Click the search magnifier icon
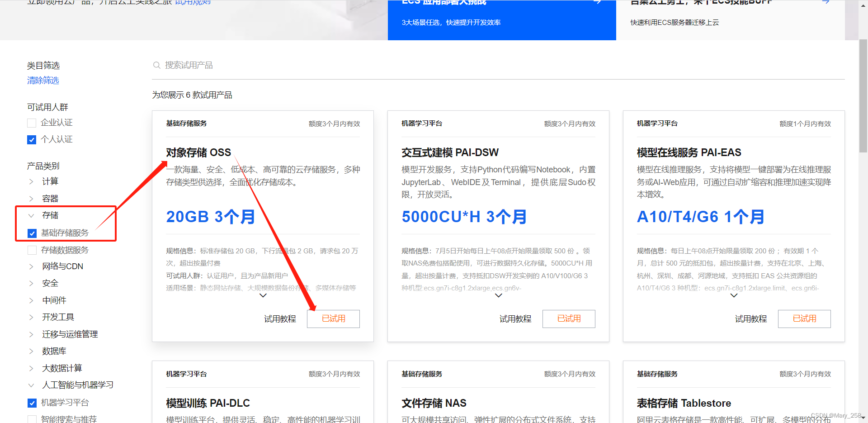 pos(156,65)
